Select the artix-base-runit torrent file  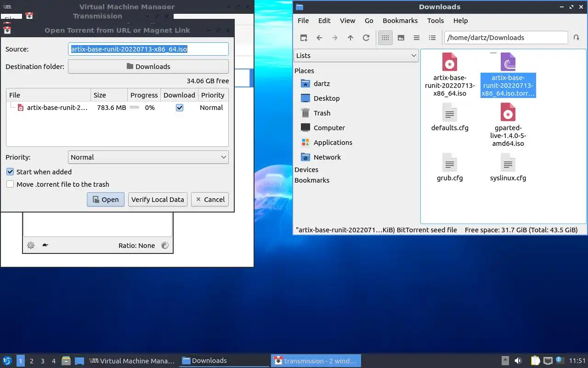(x=508, y=75)
